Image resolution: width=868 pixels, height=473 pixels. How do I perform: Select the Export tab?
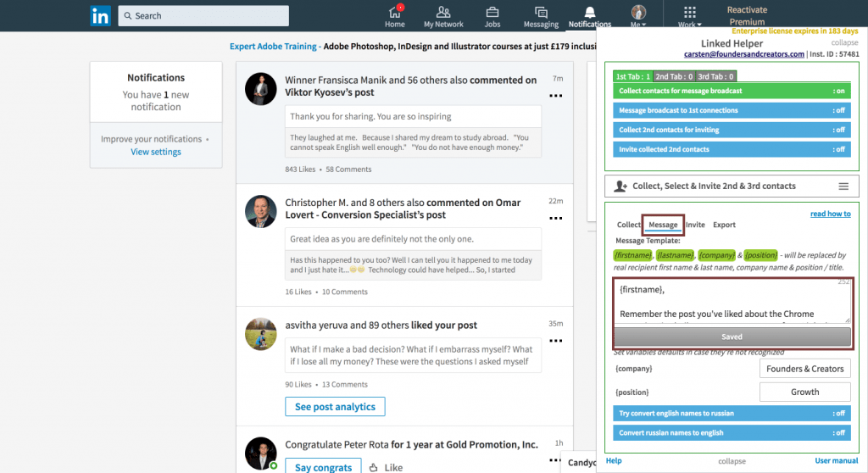724,225
